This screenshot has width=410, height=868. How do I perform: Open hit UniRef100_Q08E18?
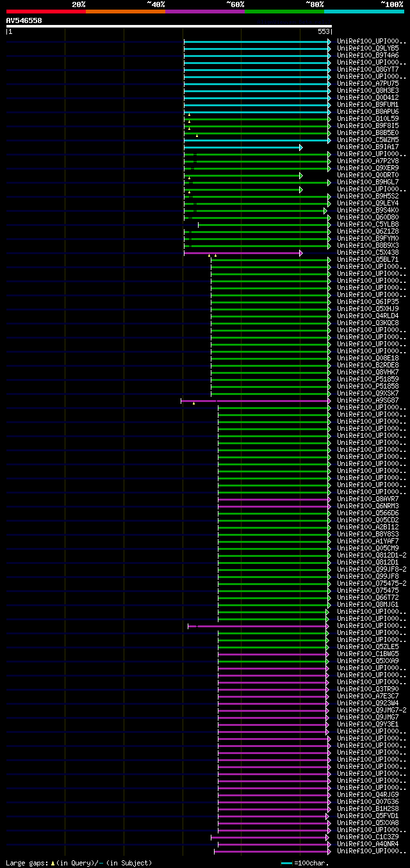pyautogui.click(x=368, y=358)
